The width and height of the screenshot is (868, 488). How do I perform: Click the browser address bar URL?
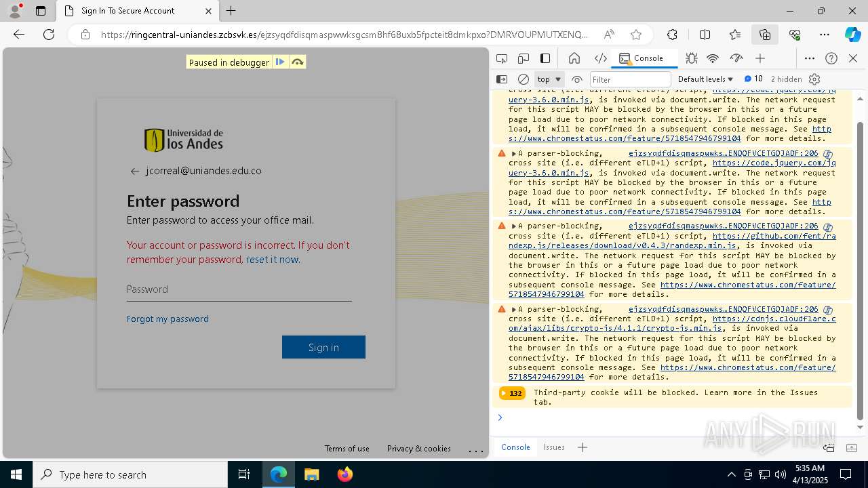coord(344,35)
